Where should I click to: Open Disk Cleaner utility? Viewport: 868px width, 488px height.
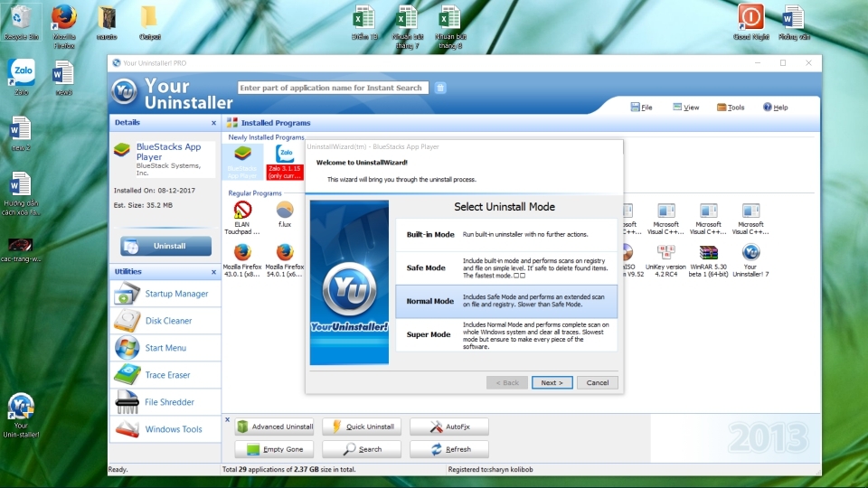[x=165, y=320]
